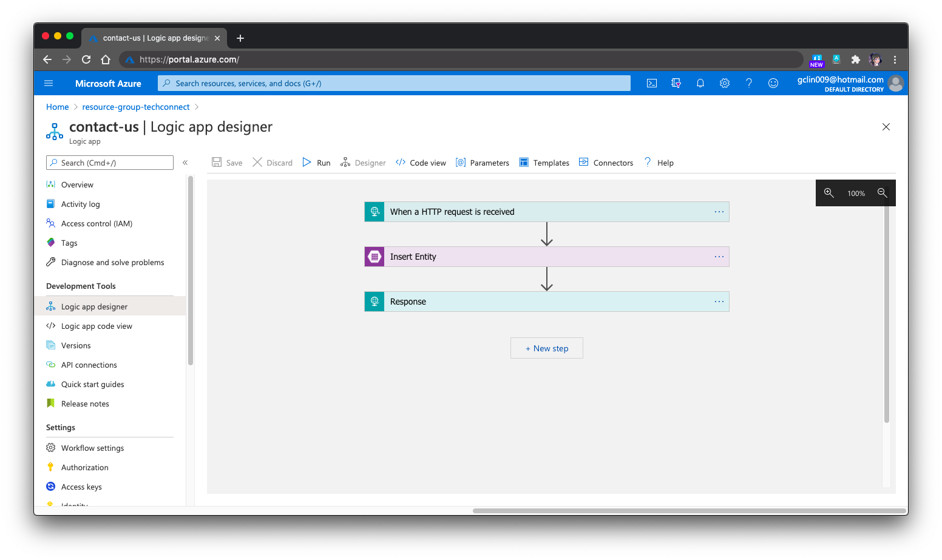The width and height of the screenshot is (942, 560).
Task: Open the HTTP request trigger ellipsis menu
Action: click(719, 211)
